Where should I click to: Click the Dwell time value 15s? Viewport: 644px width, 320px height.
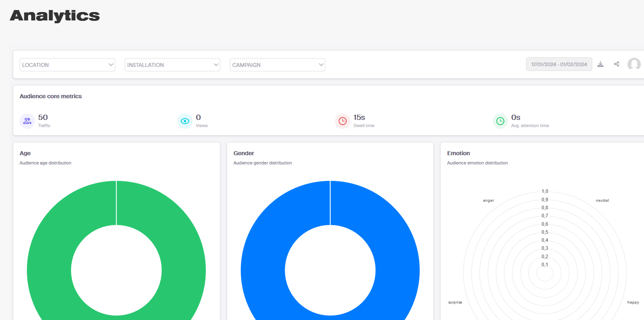point(359,117)
